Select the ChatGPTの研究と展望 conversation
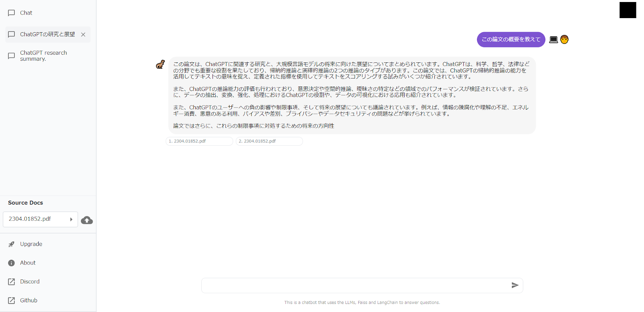Image resolution: width=644 pixels, height=312 pixels. click(x=47, y=35)
